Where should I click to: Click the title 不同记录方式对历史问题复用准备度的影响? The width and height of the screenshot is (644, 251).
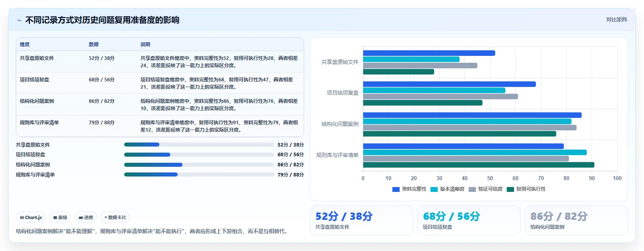102,20
